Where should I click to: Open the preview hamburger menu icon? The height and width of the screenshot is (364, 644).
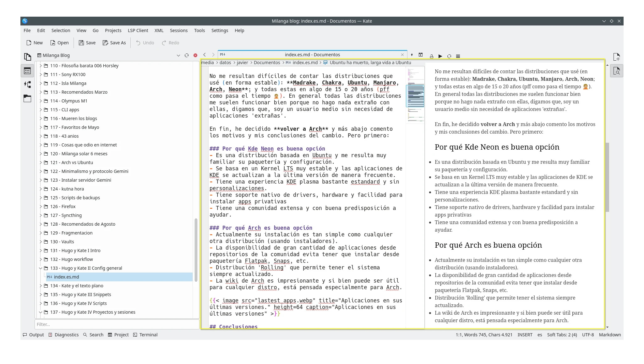458,56
